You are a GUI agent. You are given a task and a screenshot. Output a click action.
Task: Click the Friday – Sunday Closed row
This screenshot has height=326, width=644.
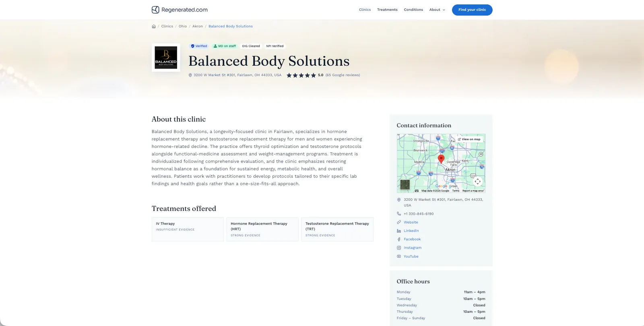pyautogui.click(x=441, y=318)
